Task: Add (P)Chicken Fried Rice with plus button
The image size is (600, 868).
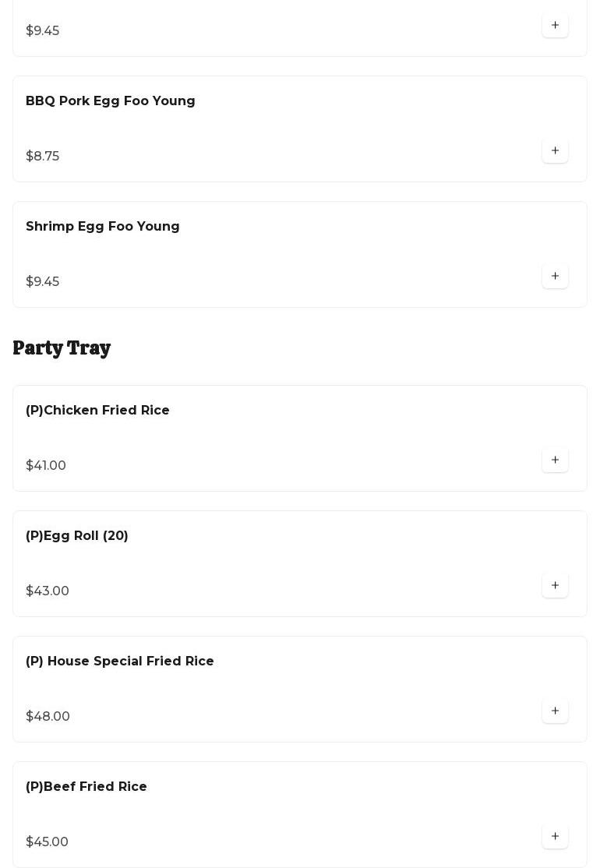Action: [555, 460]
